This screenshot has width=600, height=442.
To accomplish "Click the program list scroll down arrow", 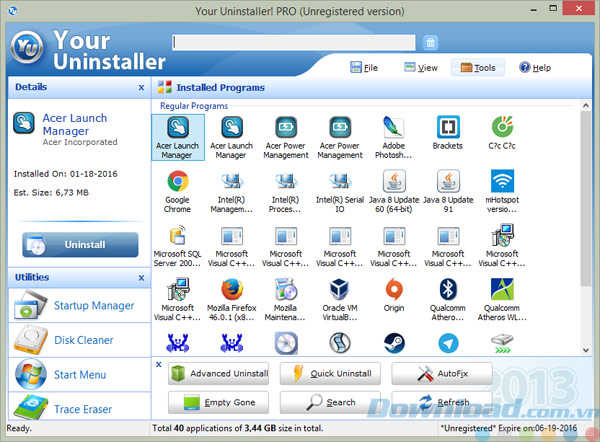I will (x=585, y=350).
